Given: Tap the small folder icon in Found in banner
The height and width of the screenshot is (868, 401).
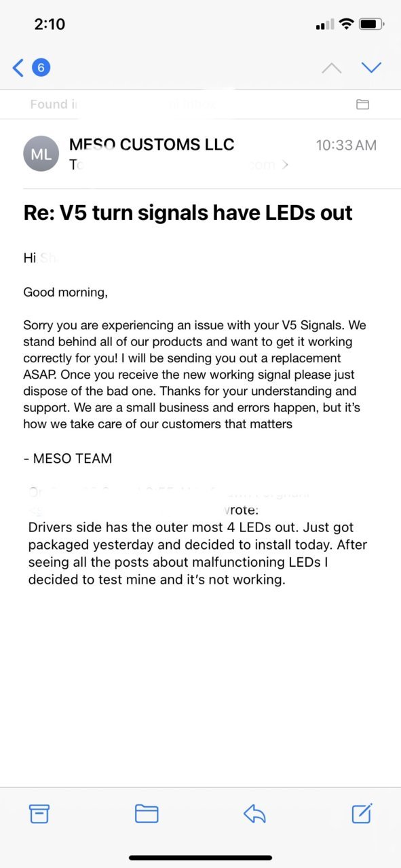Looking at the screenshot, I should click(x=363, y=105).
